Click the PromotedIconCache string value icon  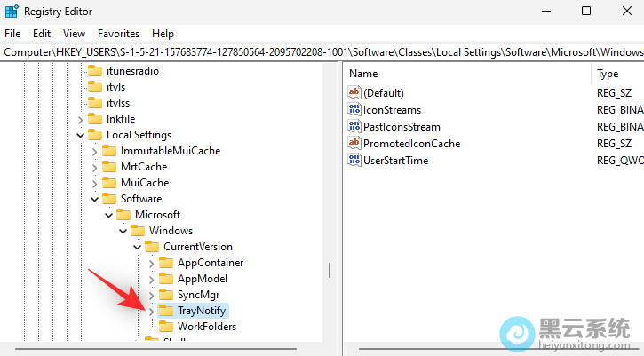click(355, 143)
